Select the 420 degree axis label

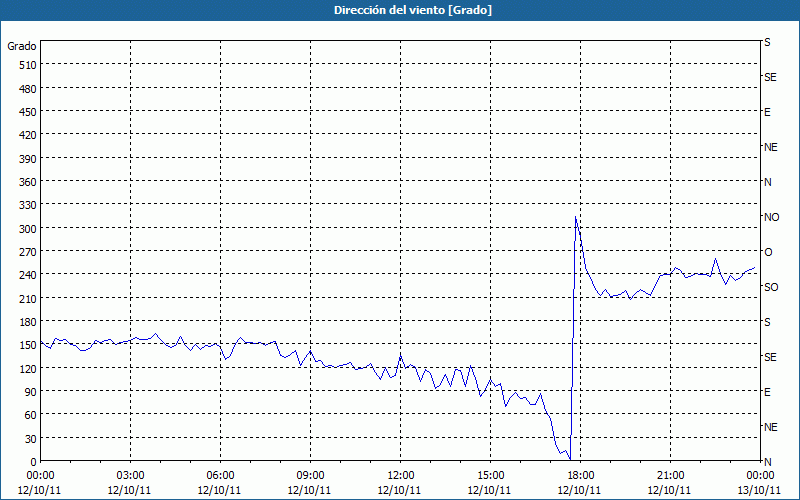28,135
